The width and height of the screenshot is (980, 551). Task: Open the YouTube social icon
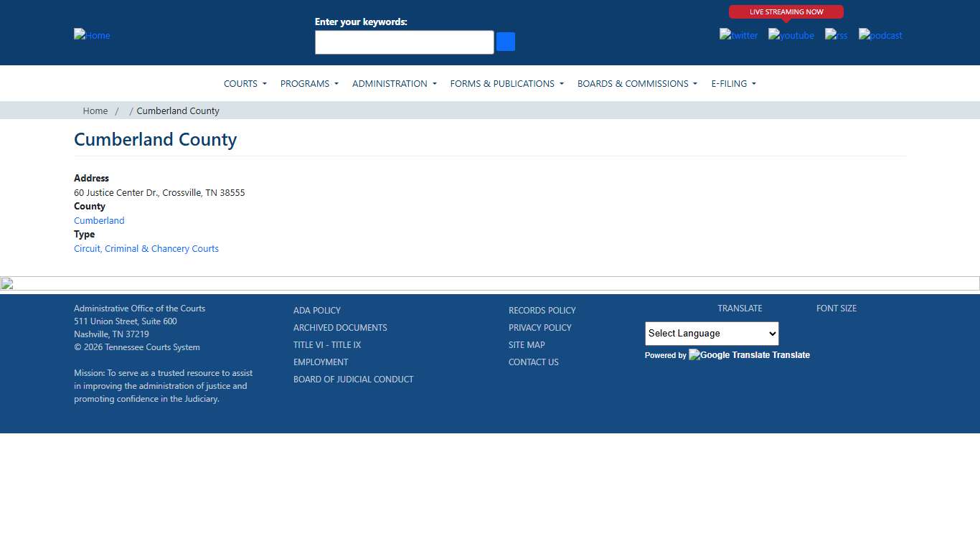[x=791, y=35]
